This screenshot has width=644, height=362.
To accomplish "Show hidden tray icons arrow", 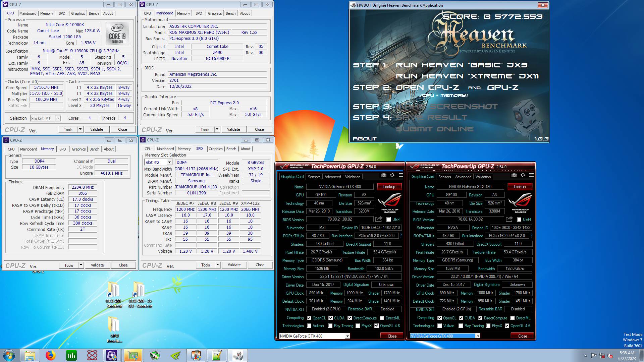I will click(x=586, y=356).
